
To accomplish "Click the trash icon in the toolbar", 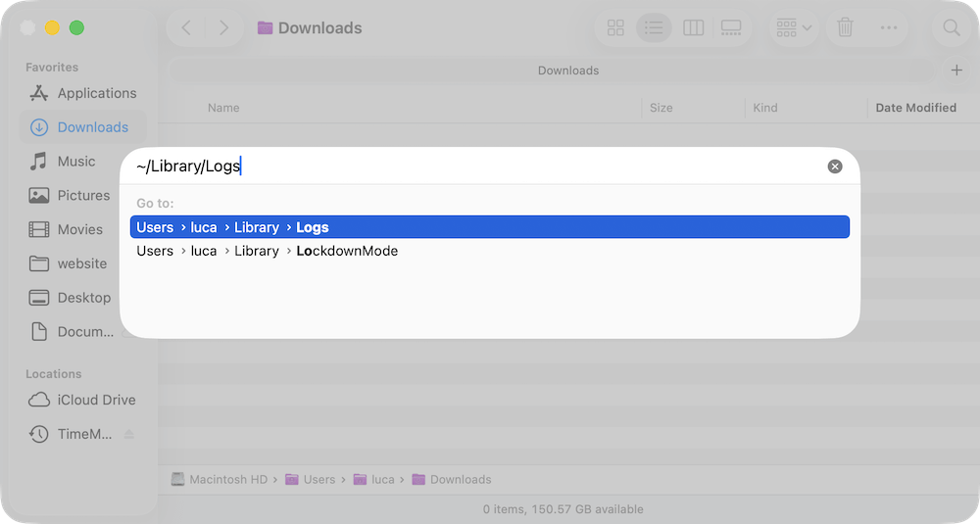I will tap(845, 27).
